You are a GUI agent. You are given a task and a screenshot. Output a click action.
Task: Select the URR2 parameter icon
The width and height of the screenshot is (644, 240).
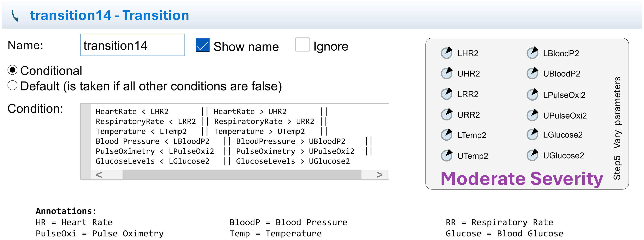click(446, 114)
